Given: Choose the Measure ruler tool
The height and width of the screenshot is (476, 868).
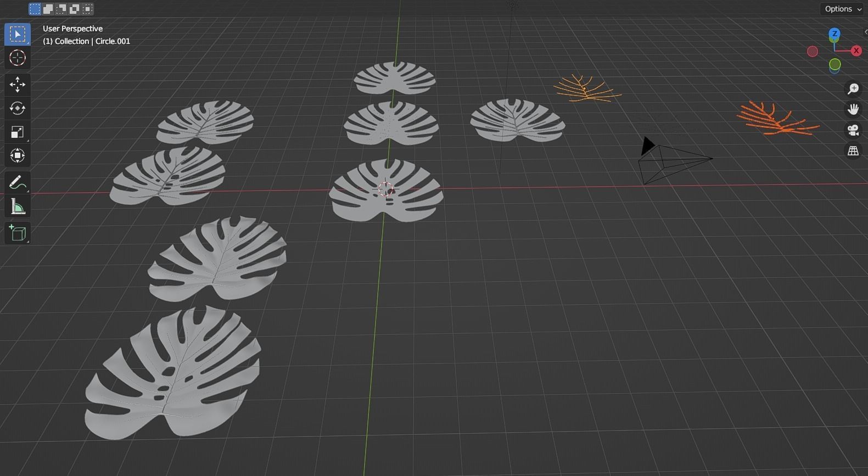Looking at the screenshot, I should [17, 206].
